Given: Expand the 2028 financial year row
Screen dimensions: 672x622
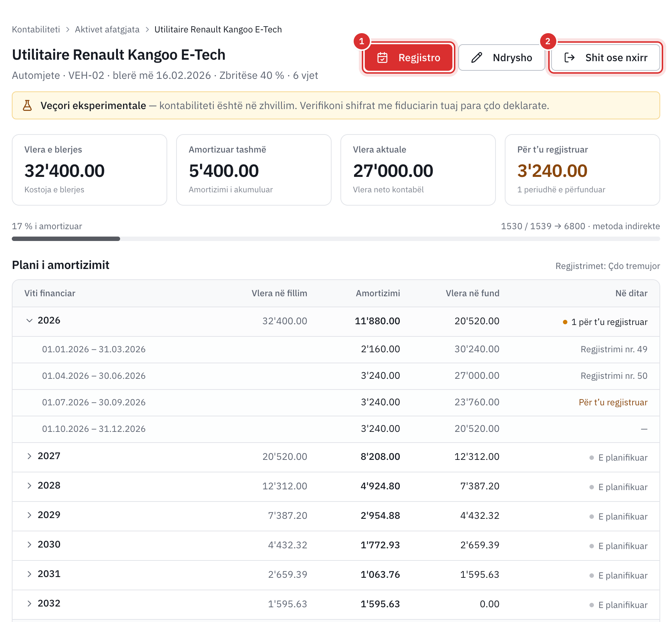Looking at the screenshot, I should (29, 486).
